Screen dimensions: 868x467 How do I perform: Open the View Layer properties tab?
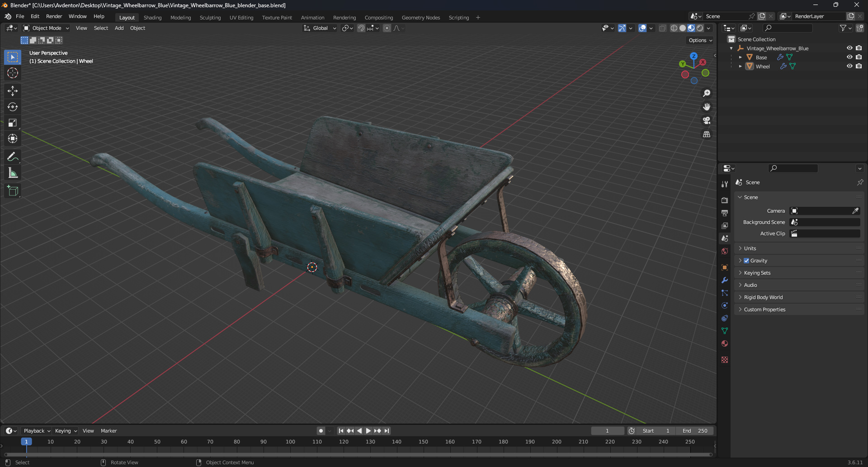point(725,225)
